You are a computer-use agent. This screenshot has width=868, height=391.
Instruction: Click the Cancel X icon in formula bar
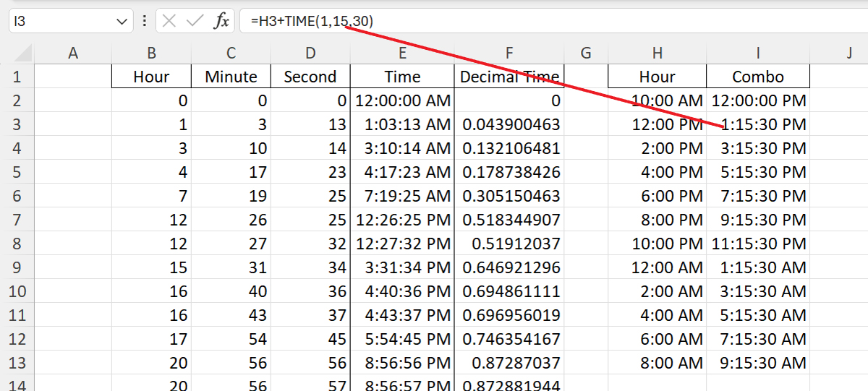click(x=169, y=21)
